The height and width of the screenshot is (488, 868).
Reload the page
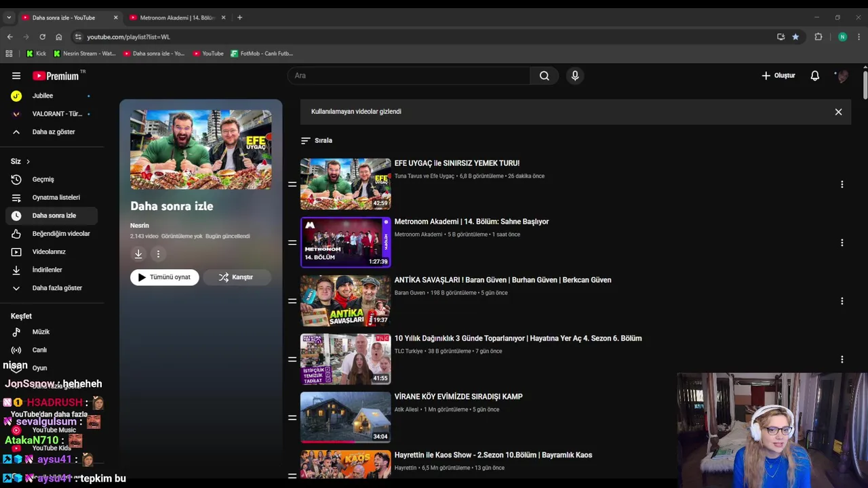point(42,37)
